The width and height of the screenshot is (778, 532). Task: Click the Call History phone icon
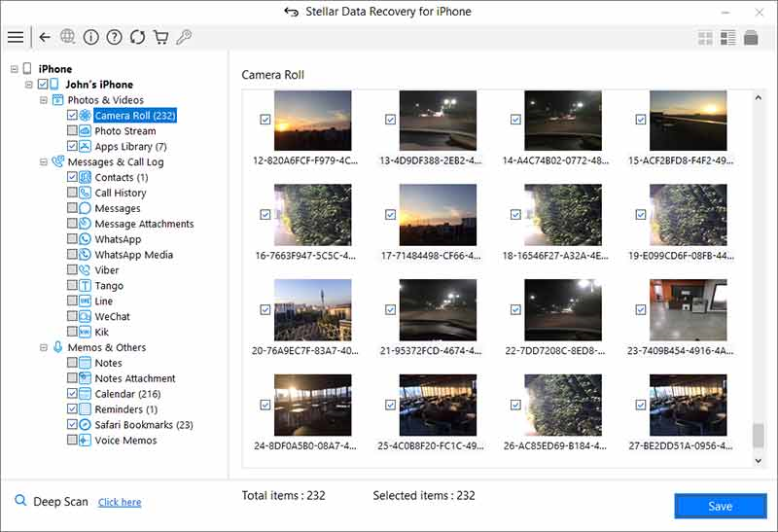pyautogui.click(x=86, y=193)
